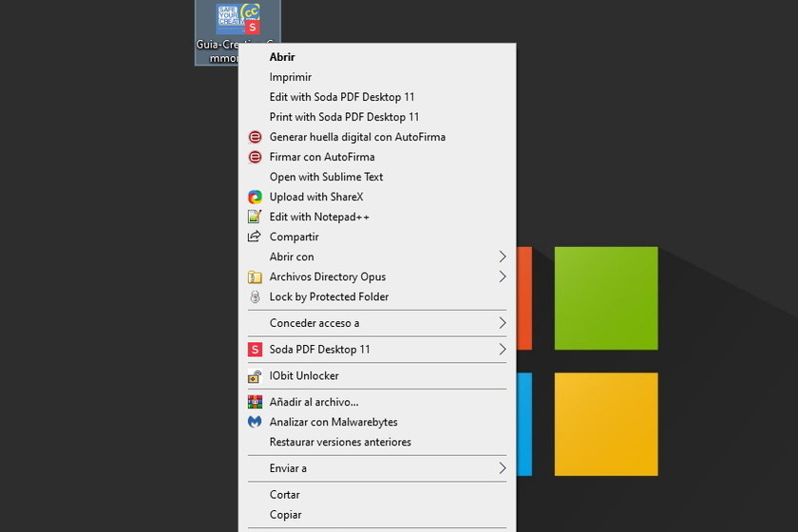Expand the Archivos Directory Opus submenu arrow

click(x=503, y=276)
